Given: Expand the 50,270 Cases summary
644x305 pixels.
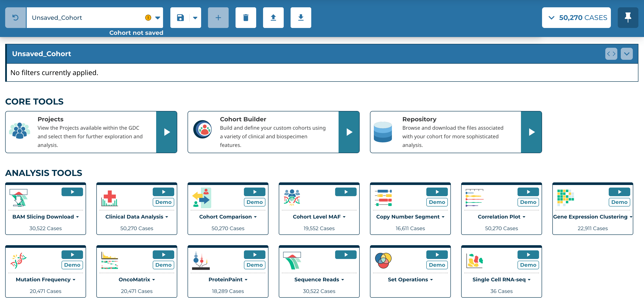Looking at the screenshot, I should 576,17.
